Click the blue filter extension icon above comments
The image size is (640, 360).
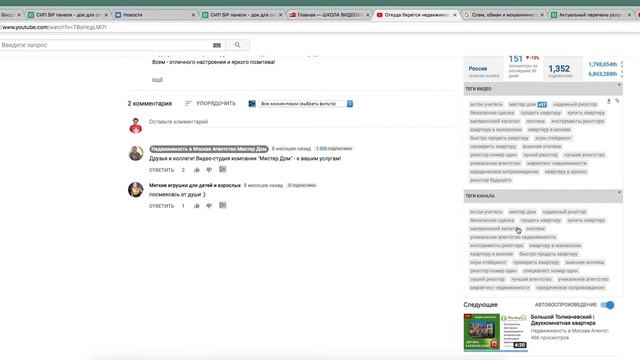[252, 104]
